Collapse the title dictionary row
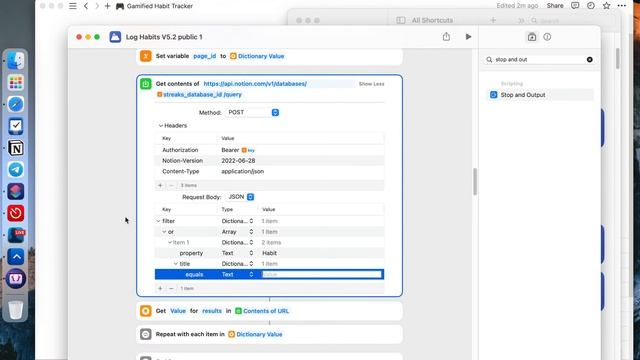Viewport: 640px width, 360px height. tap(176, 264)
